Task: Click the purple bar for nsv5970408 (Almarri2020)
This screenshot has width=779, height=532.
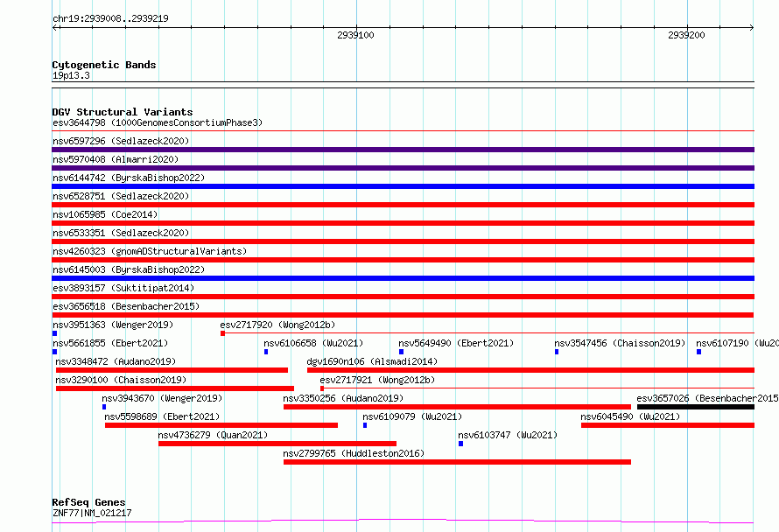Action: (403, 168)
